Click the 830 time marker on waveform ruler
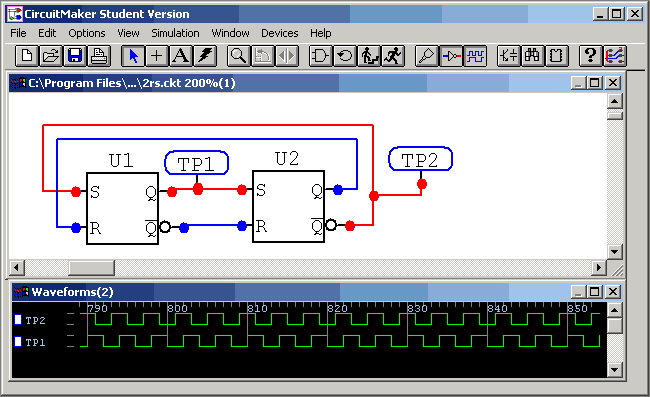650x397 pixels. 417,308
